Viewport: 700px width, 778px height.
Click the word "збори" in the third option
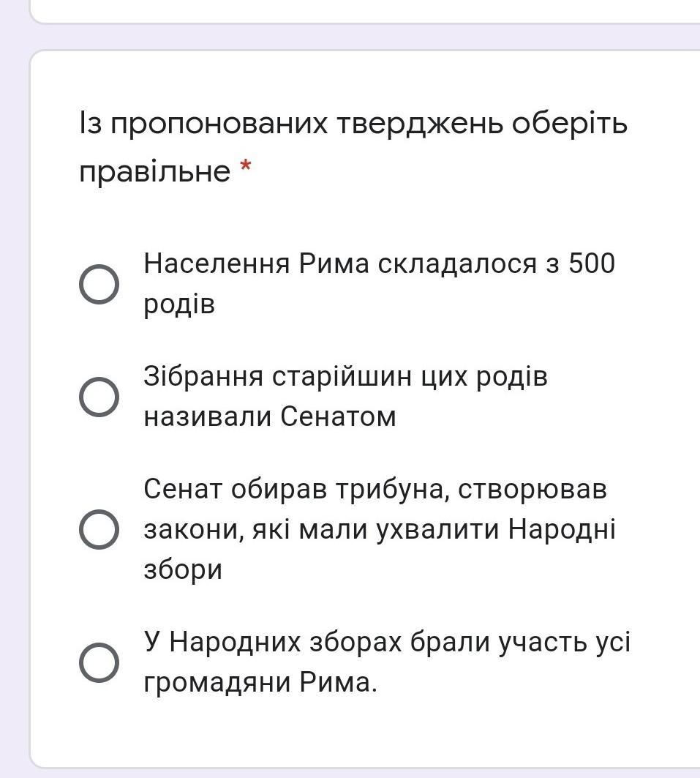tap(182, 569)
